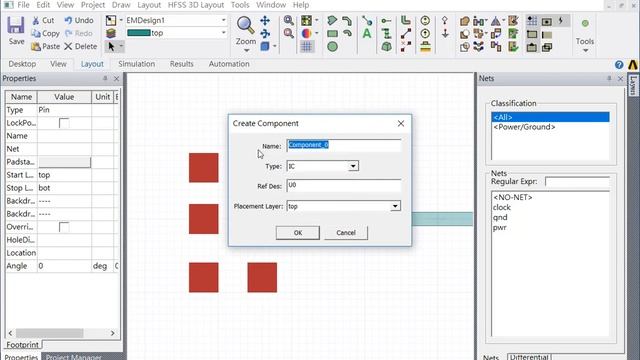The image size is (640, 360).
Task: Expand the Tools dropdown arrow
Action: pyautogui.click(x=585, y=50)
